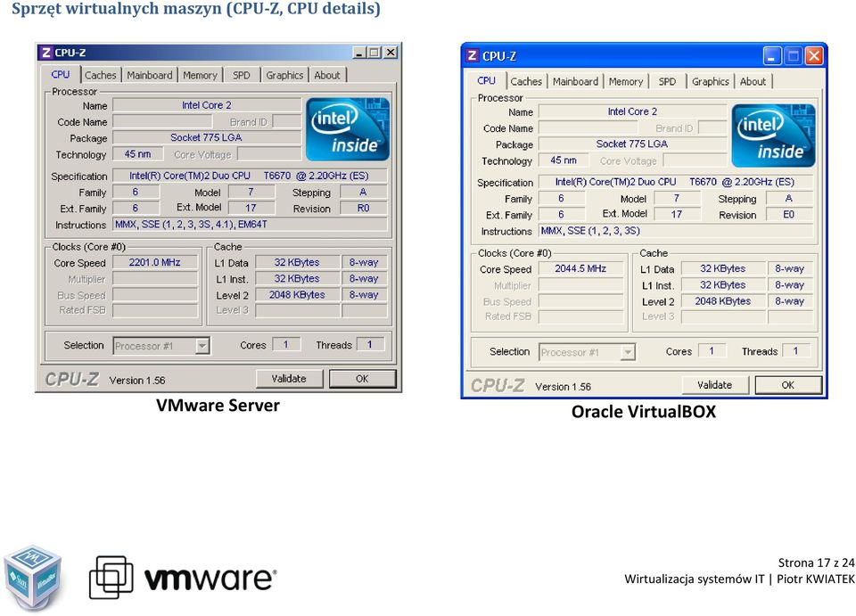
Task: Click the Strona 17 z 24 page number
Action: click(x=816, y=563)
